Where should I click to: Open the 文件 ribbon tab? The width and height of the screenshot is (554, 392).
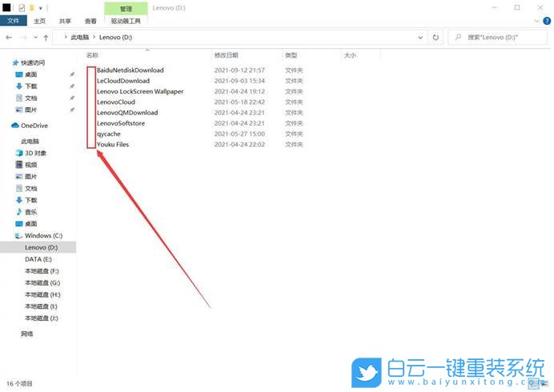(x=14, y=21)
